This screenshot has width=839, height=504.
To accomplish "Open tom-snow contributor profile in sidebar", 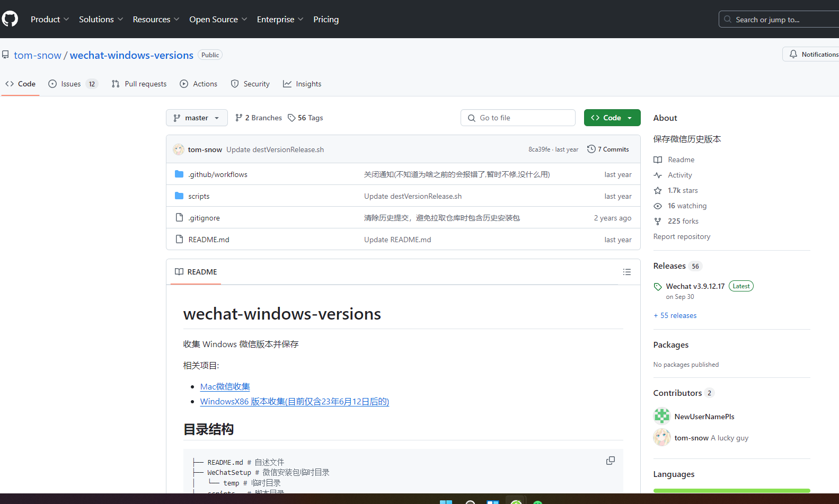I will point(691,438).
